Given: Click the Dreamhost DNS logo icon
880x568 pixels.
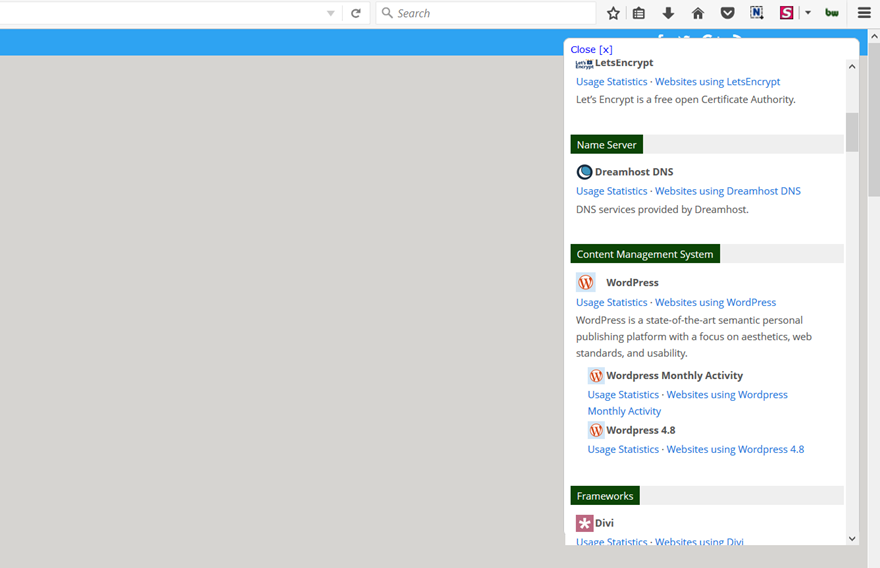Looking at the screenshot, I should click(584, 172).
